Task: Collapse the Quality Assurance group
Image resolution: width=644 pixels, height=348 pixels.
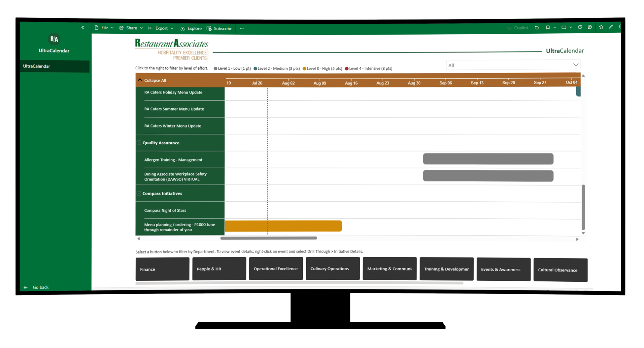Action: click(x=139, y=143)
